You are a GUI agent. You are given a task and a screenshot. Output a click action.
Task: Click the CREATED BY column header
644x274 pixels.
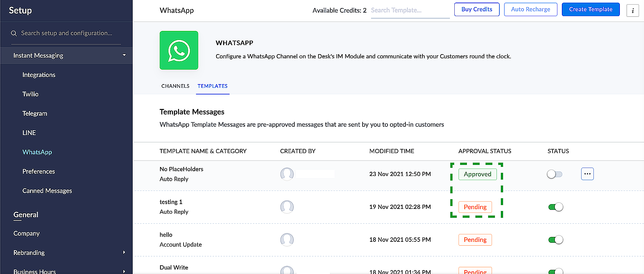click(298, 151)
